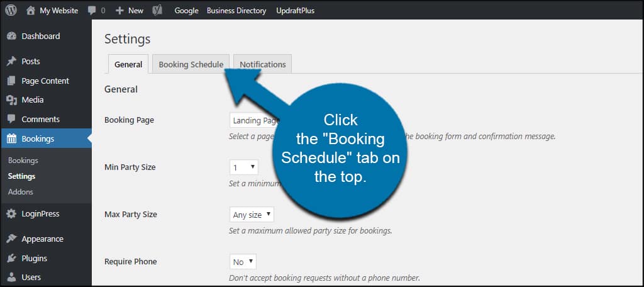Screen dimensions: 644x287
Task: Click the LoginPress gear icon
Action: tap(11, 214)
